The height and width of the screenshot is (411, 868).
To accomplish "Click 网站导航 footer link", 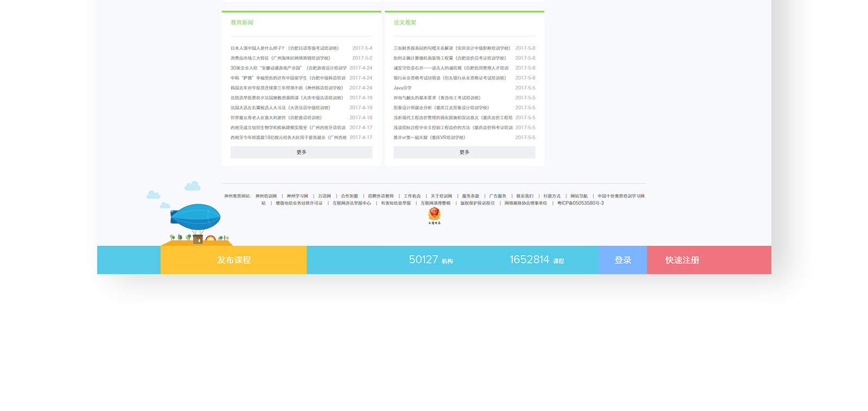I will (579, 196).
